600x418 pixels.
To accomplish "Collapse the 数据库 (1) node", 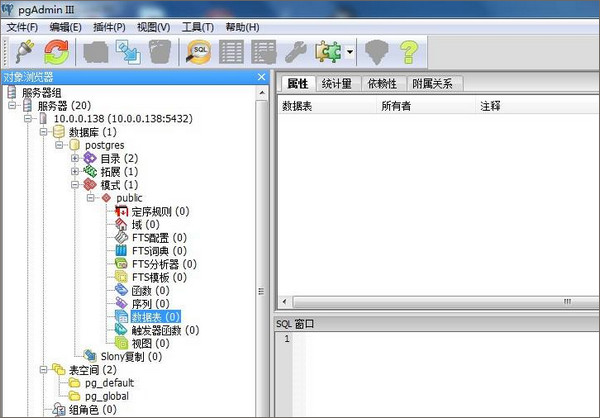I will [x=44, y=132].
